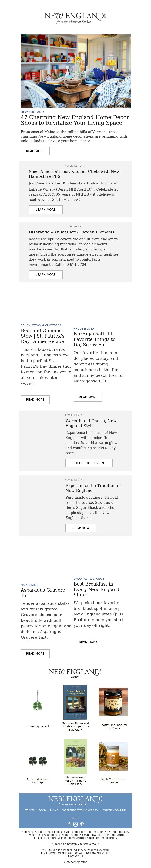This screenshot has width=151, height=868.
Task: Select the TRAVEL footer menu item
Action: (30, 810)
